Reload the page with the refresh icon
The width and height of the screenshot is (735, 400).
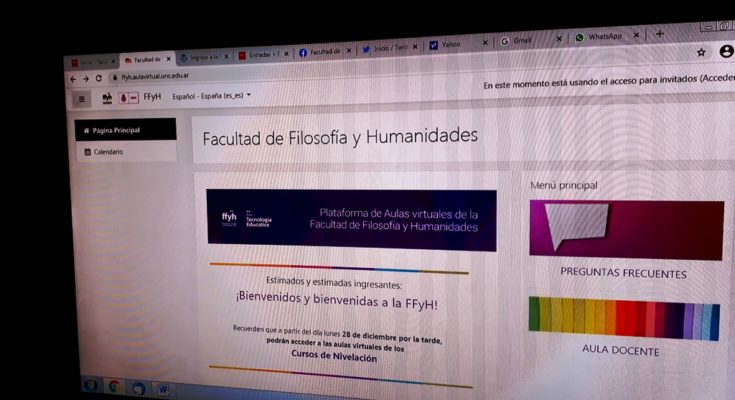[98, 78]
